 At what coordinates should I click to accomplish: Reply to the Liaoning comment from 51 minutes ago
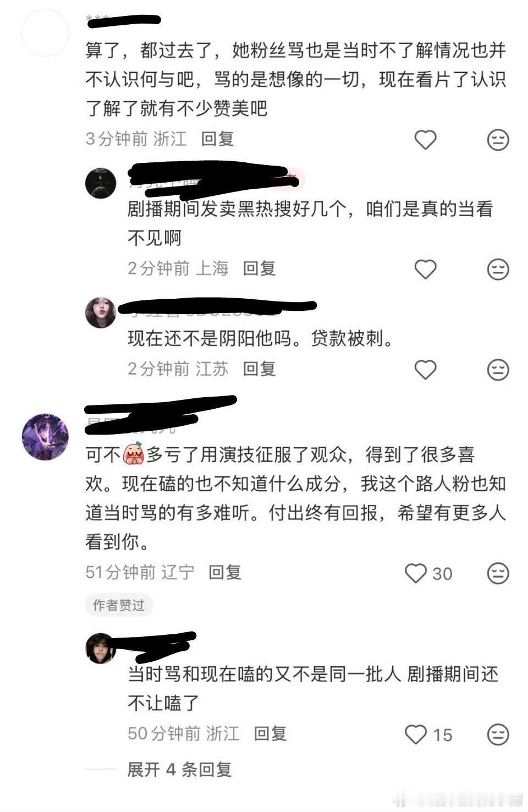tap(225, 572)
